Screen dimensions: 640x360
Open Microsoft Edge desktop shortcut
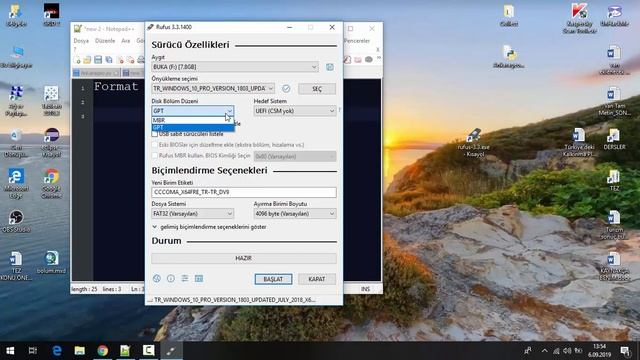tap(16, 183)
